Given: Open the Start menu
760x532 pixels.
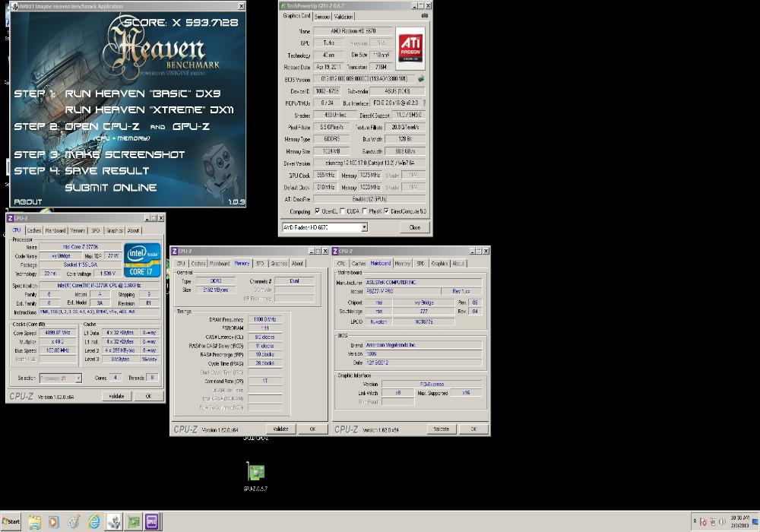Looking at the screenshot, I should (11, 521).
